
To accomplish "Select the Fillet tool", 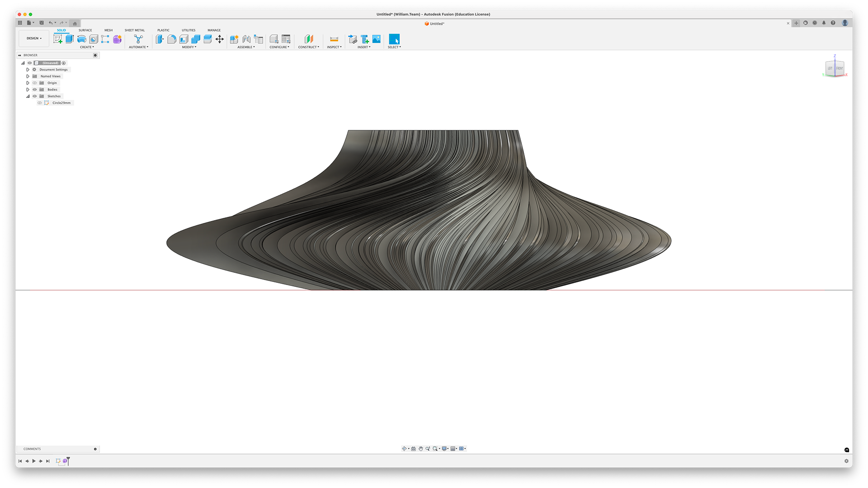I will point(172,39).
